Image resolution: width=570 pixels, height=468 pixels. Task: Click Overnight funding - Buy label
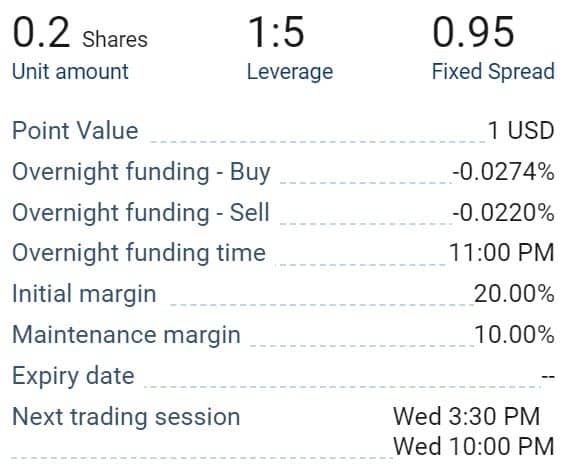click(x=141, y=172)
